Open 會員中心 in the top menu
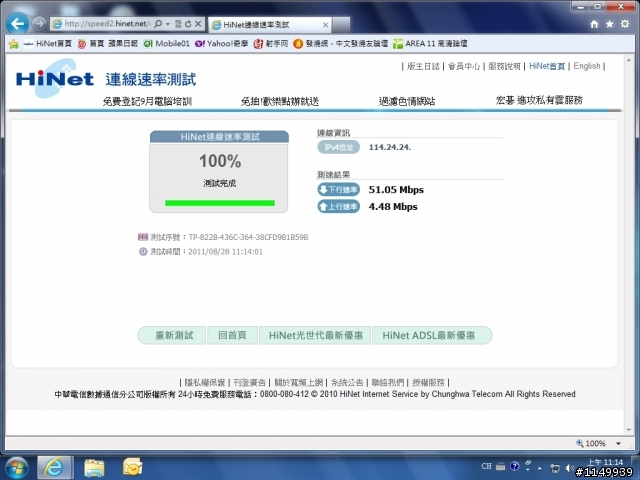Screen dimensions: 640x480 [464, 66]
